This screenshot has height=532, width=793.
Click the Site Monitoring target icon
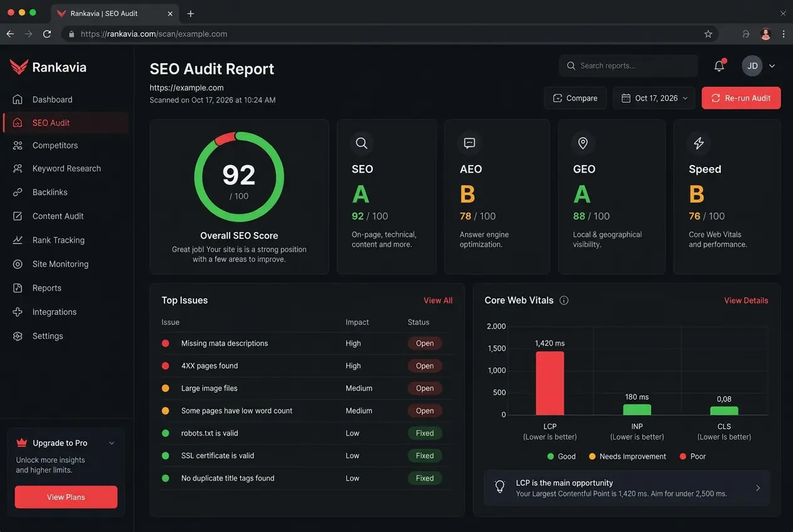point(18,264)
